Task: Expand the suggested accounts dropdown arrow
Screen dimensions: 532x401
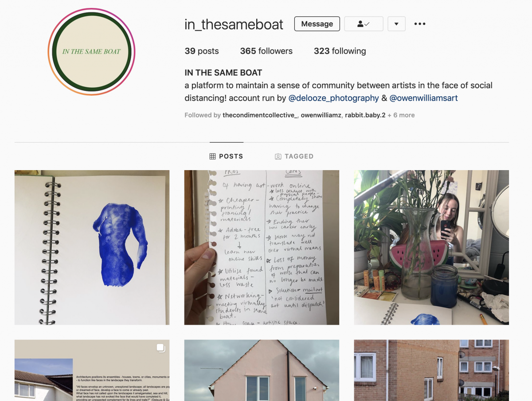Action: tap(396, 24)
